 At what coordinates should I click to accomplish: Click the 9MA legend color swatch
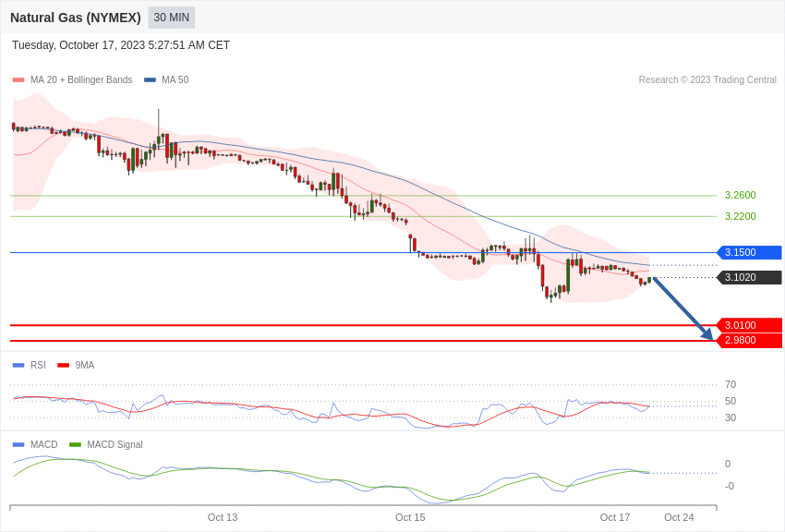(63, 366)
